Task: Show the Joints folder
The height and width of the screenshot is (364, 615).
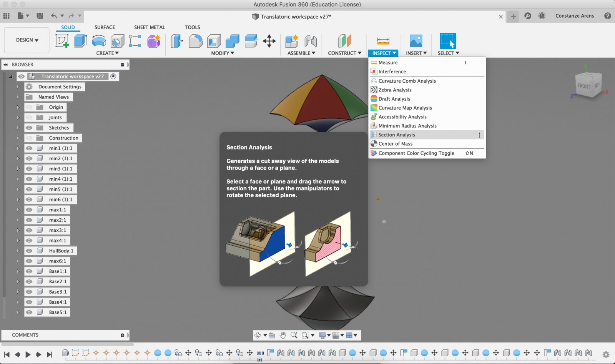Action: pyautogui.click(x=29, y=118)
